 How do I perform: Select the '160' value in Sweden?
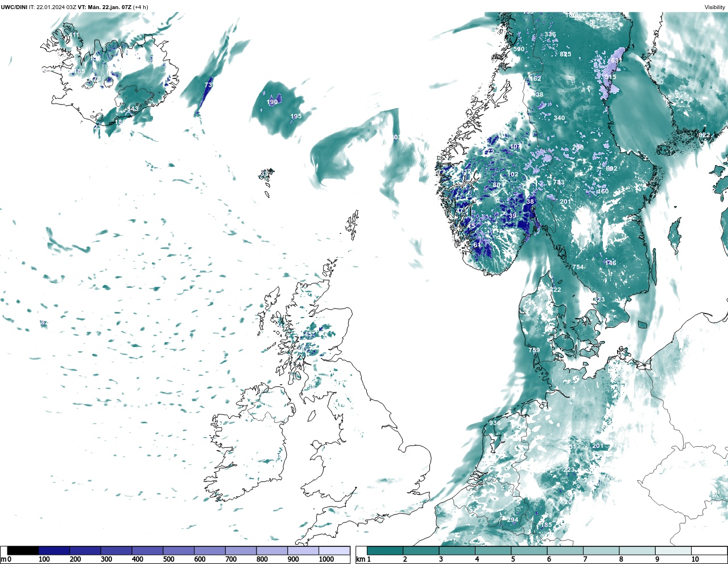(x=603, y=191)
